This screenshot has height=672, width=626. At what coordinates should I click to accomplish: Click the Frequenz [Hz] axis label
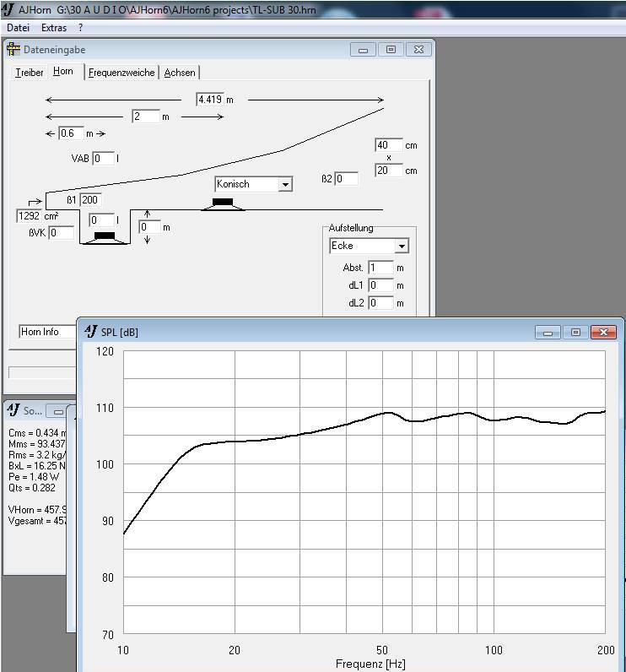point(370,664)
